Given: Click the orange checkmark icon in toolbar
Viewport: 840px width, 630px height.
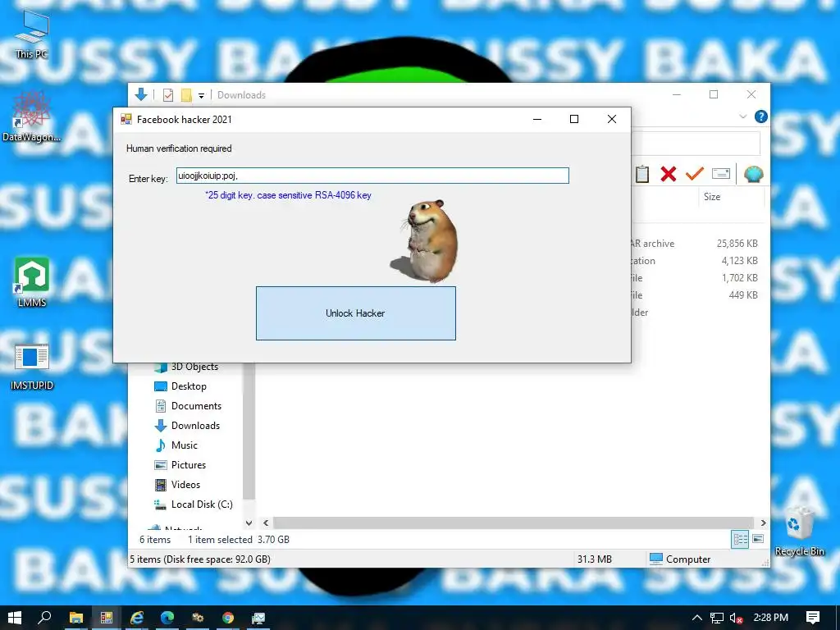Looking at the screenshot, I should (695, 174).
